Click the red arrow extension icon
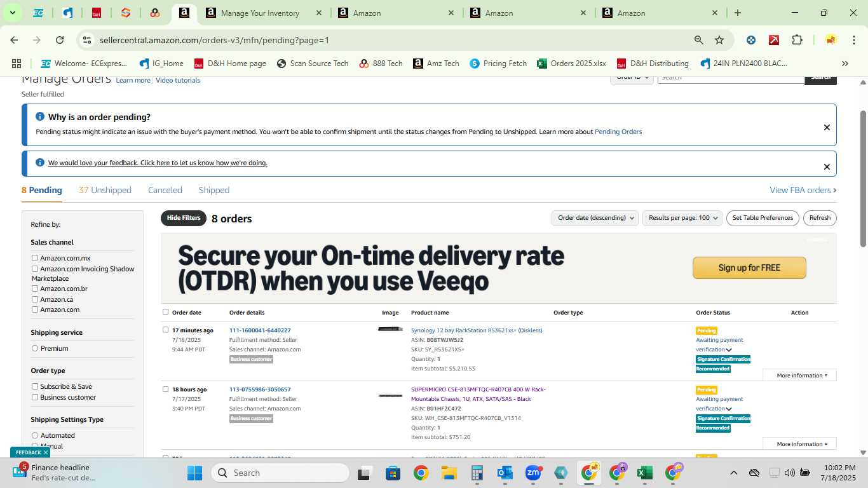 click(x=774, y=40)
